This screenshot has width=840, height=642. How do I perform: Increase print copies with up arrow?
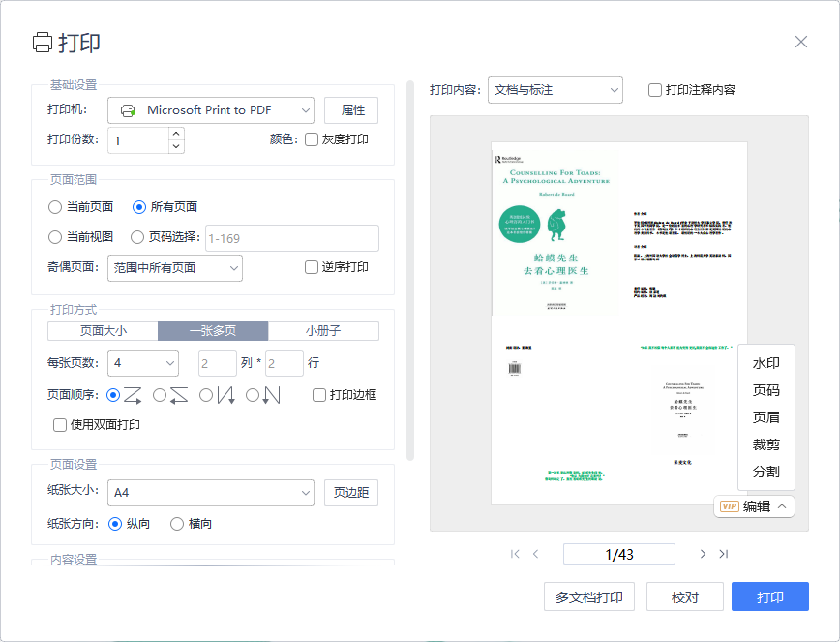point(176,134)
